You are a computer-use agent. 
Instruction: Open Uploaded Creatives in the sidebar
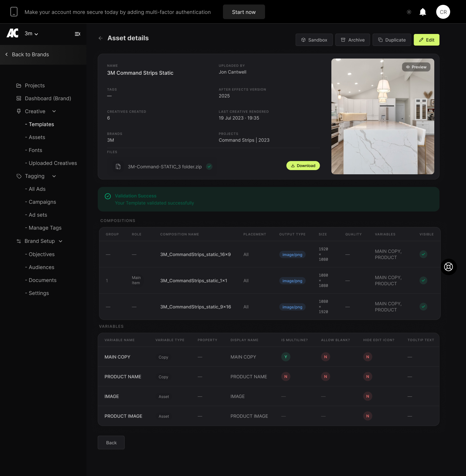53,163
